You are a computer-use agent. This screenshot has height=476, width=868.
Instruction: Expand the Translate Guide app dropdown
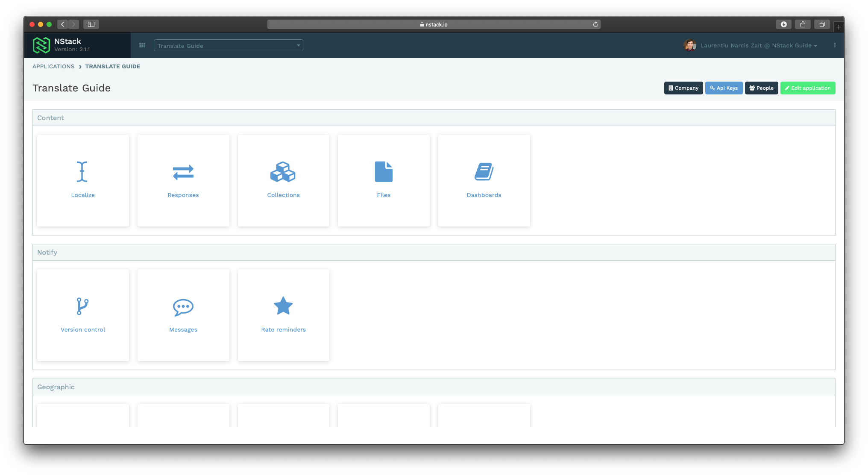pos(298,46)
